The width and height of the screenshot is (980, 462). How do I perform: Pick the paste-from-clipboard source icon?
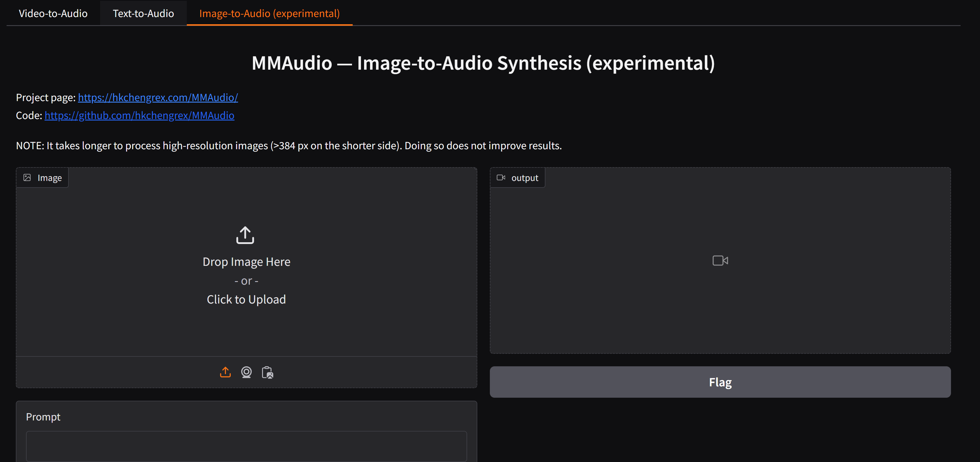(x=267, y=372)
